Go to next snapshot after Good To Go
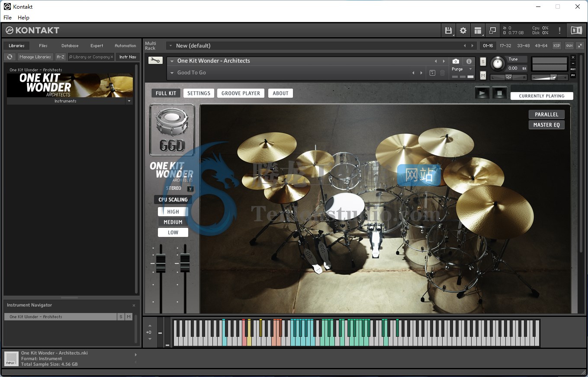 421,73
